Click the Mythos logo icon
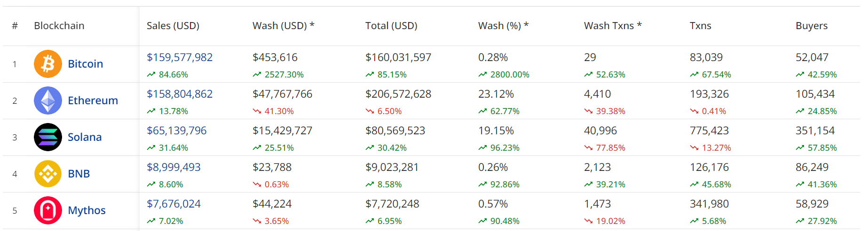 (48, 210)
